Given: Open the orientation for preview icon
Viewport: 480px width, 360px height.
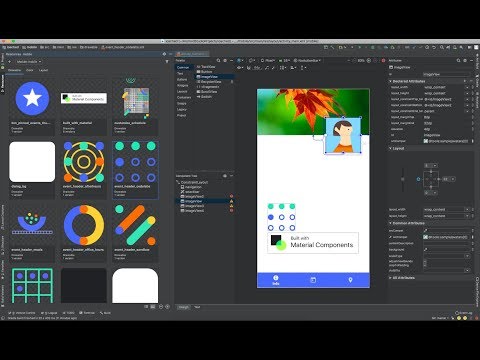Looking at the screenshot, I should coord(252,61).
